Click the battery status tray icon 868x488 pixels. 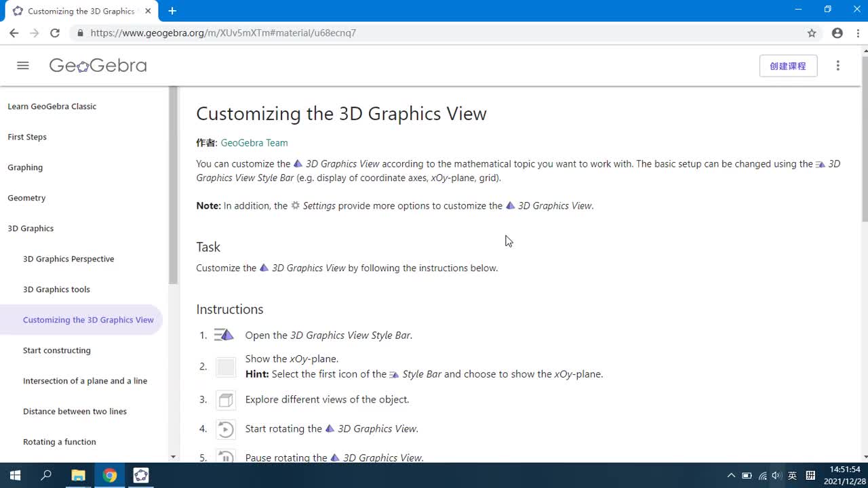click(747, 476)
